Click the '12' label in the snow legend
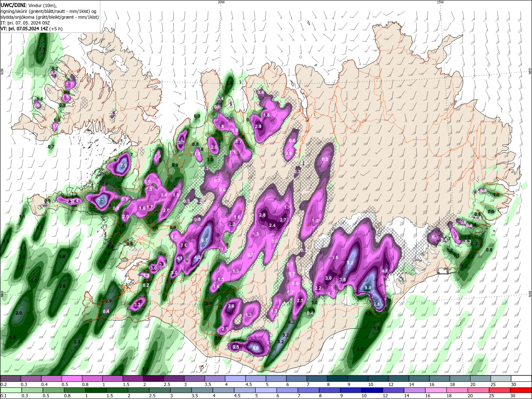532x399 pixels. pos(391,384)
